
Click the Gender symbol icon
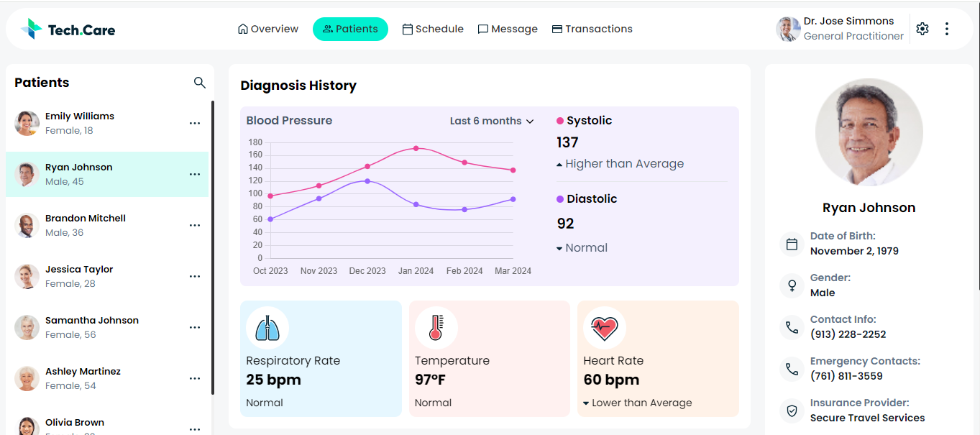point(792,285)
